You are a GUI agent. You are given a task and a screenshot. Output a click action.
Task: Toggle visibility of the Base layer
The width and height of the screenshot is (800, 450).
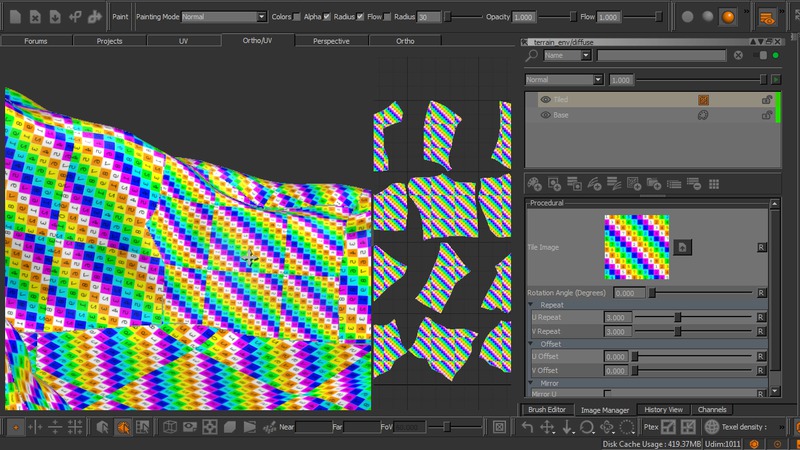tap(545, 116)
